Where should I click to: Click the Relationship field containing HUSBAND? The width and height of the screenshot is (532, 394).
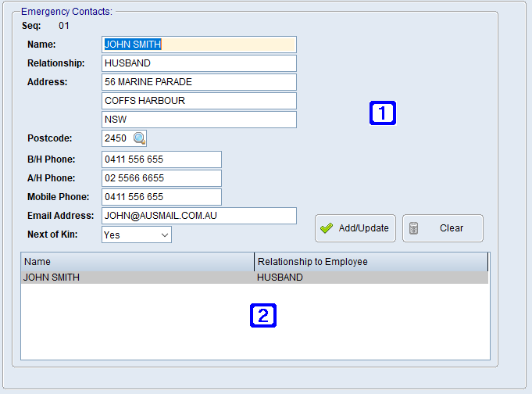click(199, 63)
